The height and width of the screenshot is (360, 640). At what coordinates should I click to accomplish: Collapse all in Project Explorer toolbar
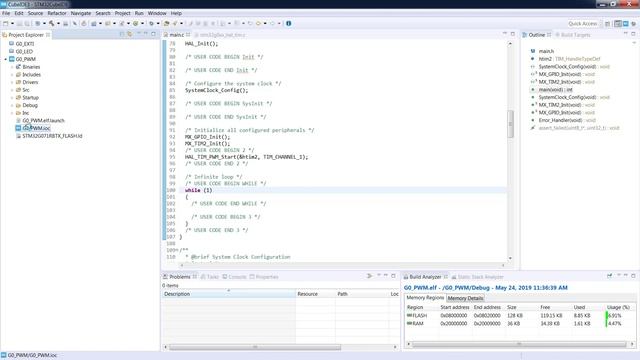122,35
